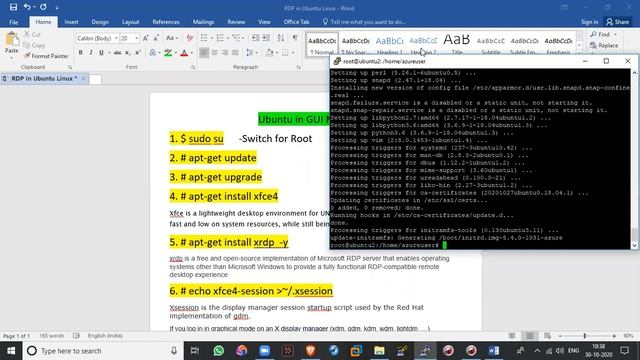Viewport: 640px width, 360px height.
Task: Decrease paragraph indent
Action: point(255,38)
